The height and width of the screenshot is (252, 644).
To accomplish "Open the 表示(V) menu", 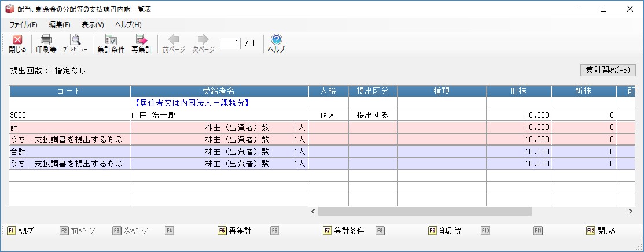I will [x=93, y=25].
